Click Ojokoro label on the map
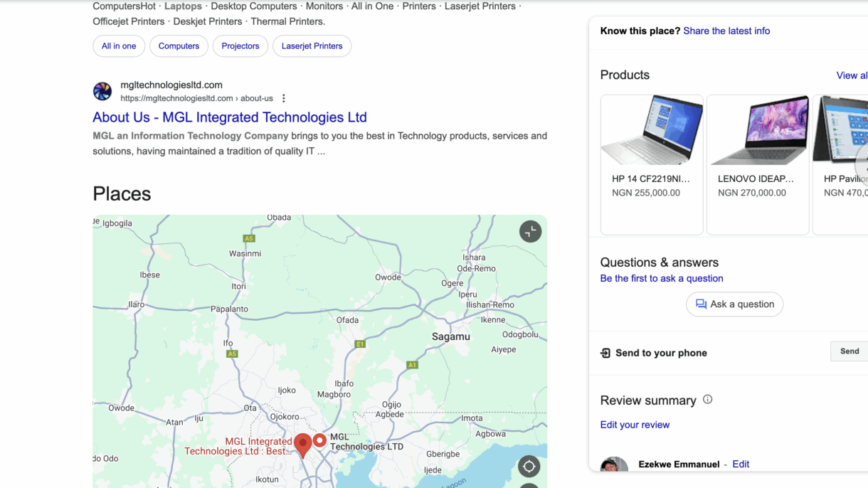This screenshot has width=868, height=488. pyautogui.click(x=284, y=417)
